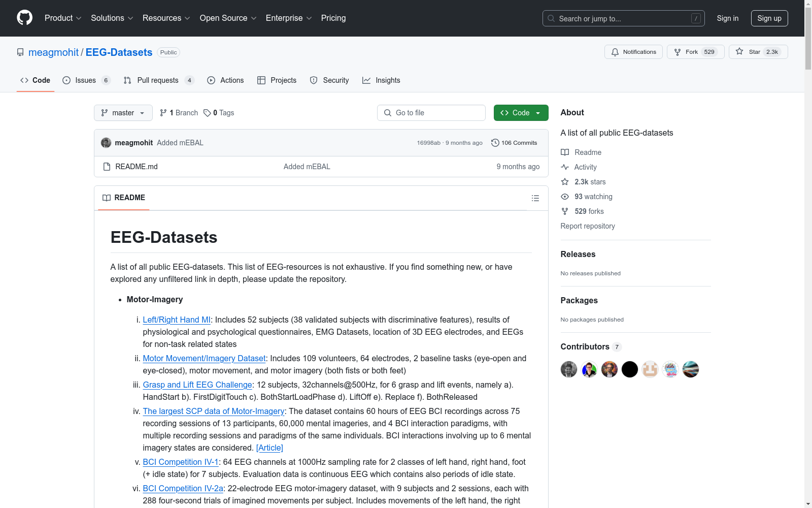Image resolution: width=812 pixels, height=508 pixels.
Task: Expand the Product menu
Action: pos(63,18)
